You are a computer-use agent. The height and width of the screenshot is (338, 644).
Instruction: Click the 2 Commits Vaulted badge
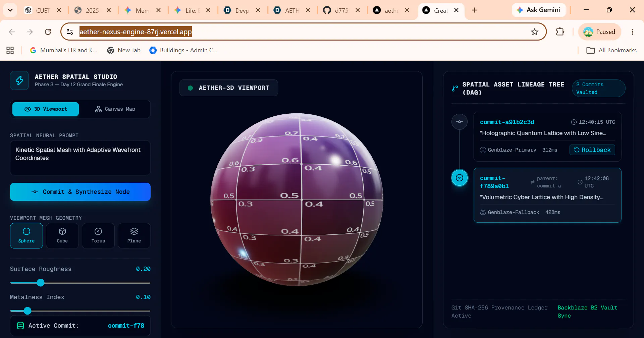tap(598, 88)
